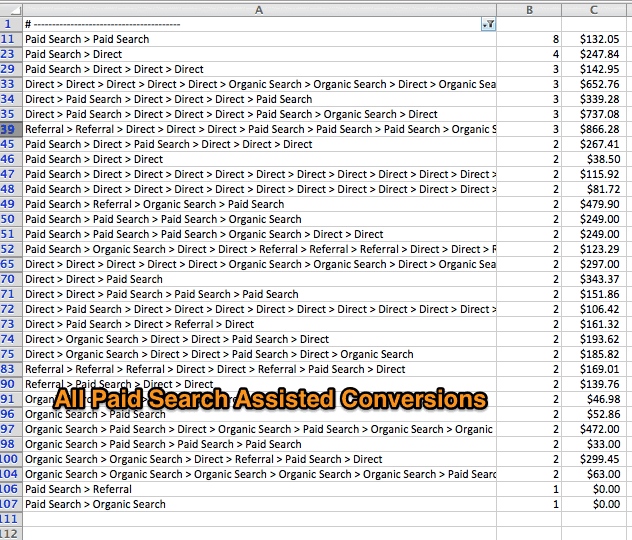Select column B header
The height and width of the screenshot is (540, 632).
coord(529,10)
